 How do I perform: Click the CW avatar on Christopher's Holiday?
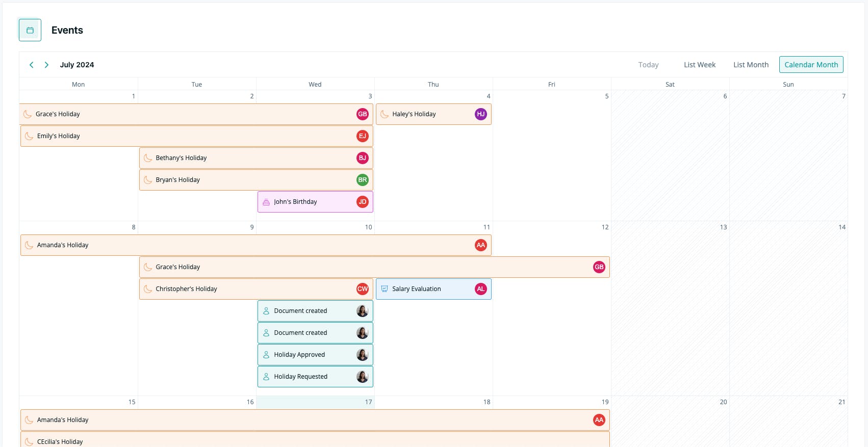click(363, 289)
